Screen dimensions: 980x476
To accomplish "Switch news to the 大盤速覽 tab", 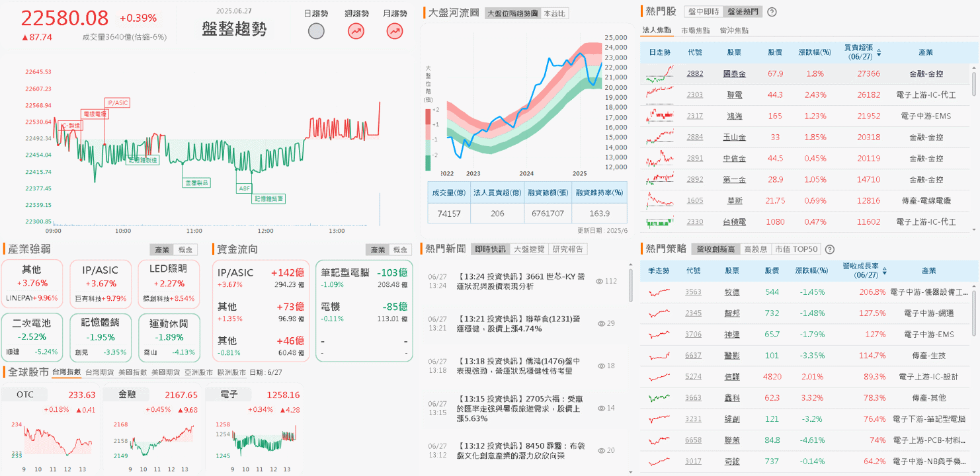I will click(x=529, y=249).
